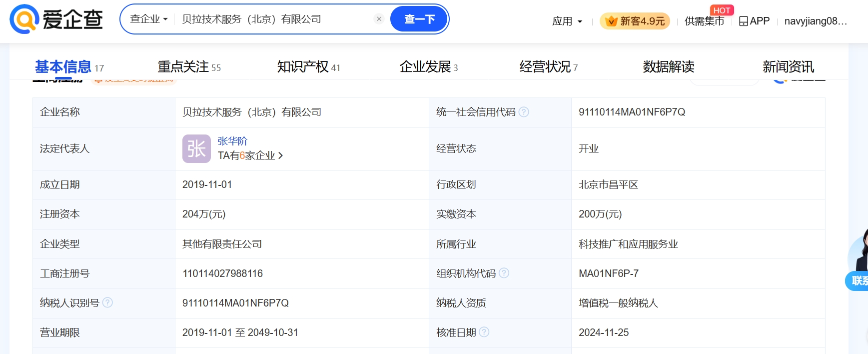Screen dimensions: 868x354
Task: Select the approval date 2024-11-25
Action: pyautogui.click(x=604, y=332)
